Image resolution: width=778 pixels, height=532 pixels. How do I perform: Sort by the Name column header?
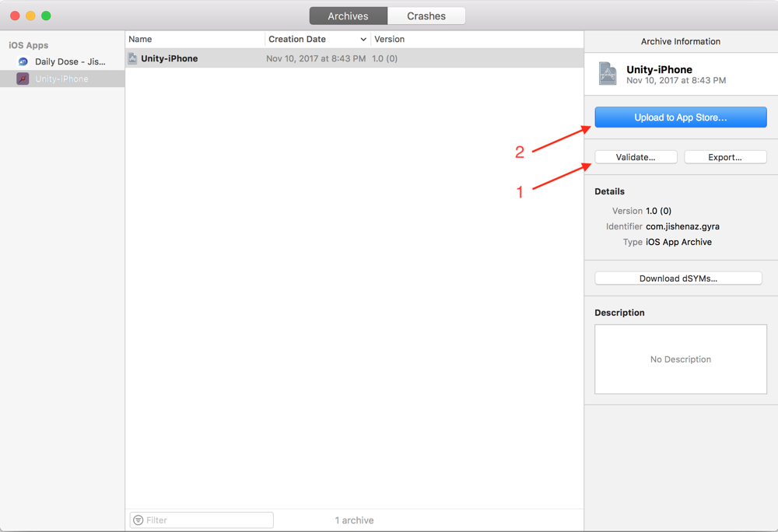point(195,39)
